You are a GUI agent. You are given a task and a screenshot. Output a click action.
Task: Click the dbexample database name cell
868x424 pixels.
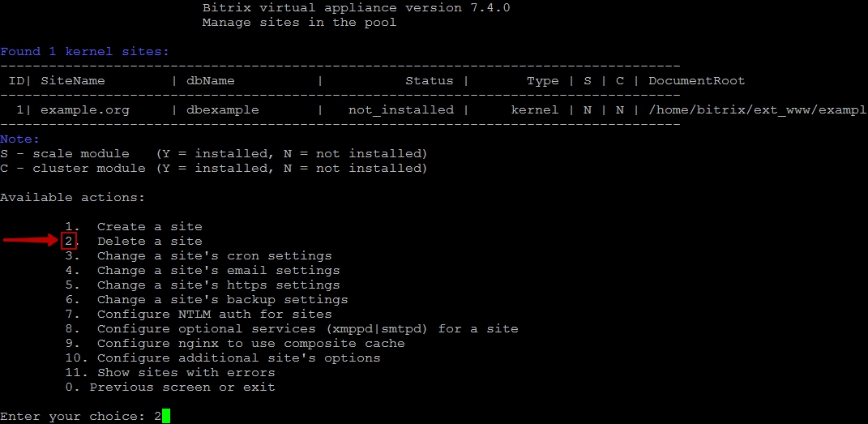pyautogui.click(x=223, y=110)
